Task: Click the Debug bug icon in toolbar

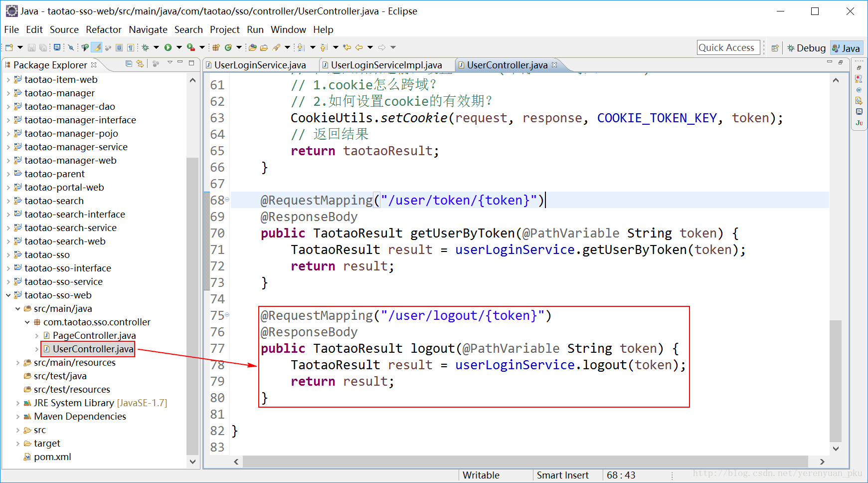Action: pos(145,47)
